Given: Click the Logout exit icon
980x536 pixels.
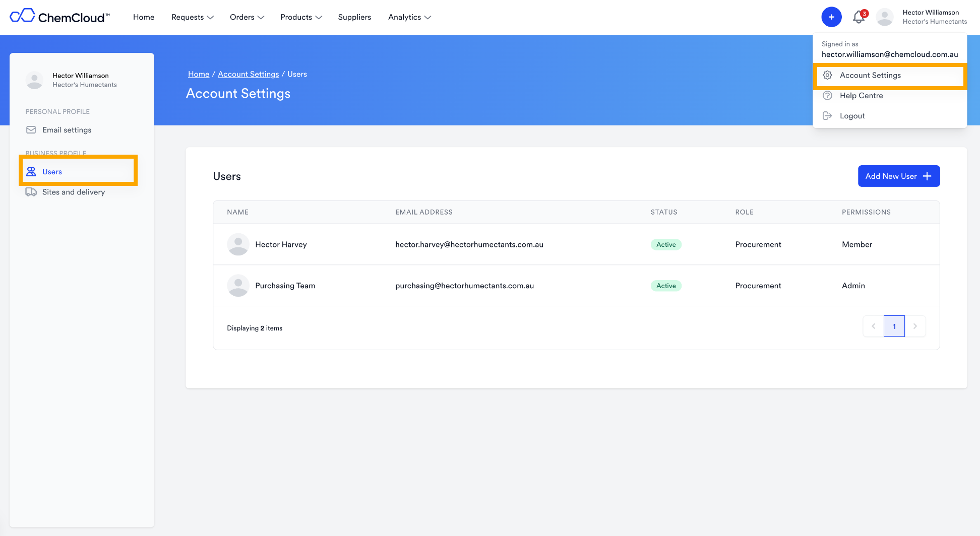Looking at the screenshot, I should tap(827, 116).
